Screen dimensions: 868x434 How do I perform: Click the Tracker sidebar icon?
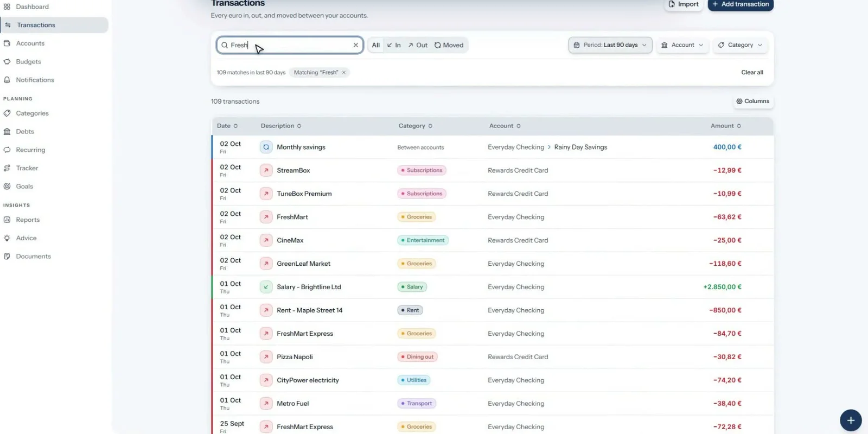(x=7, y=168)
